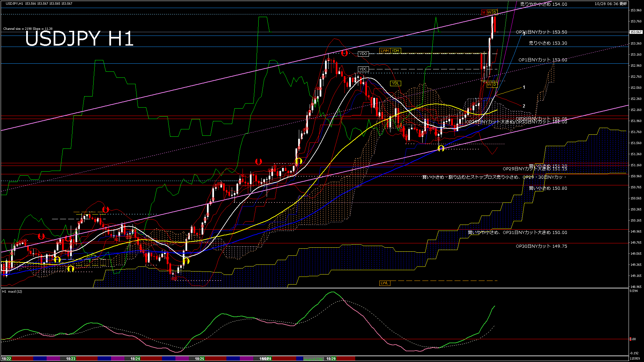
Task: Select the 売り小さめ 153.30 label
Action: (x=548, y=43)
